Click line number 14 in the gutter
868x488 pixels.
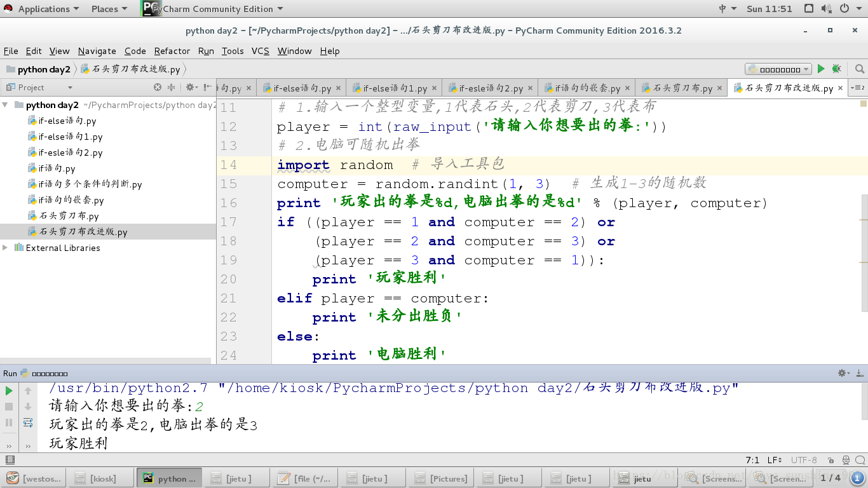229,165
